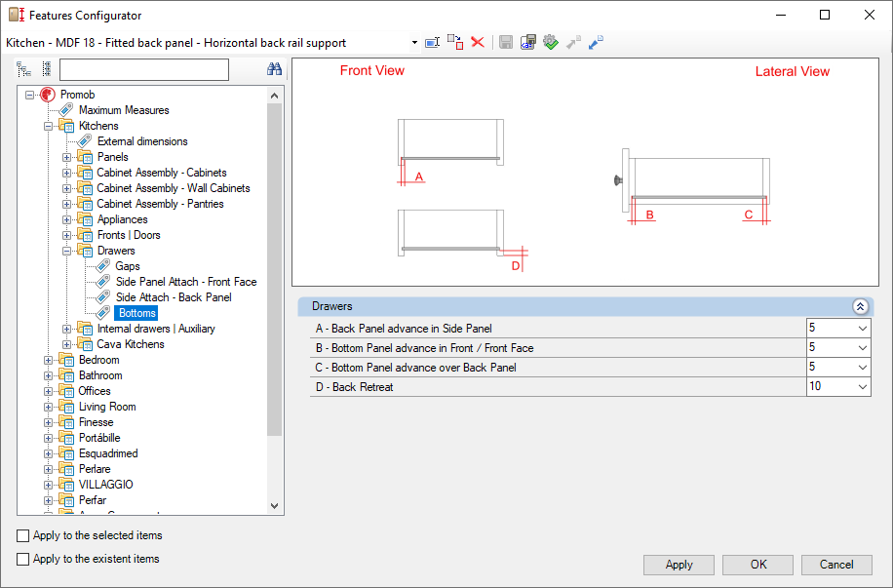Click the grayed floppy disk save icon

pyautogui.click(x=506, y=42)
